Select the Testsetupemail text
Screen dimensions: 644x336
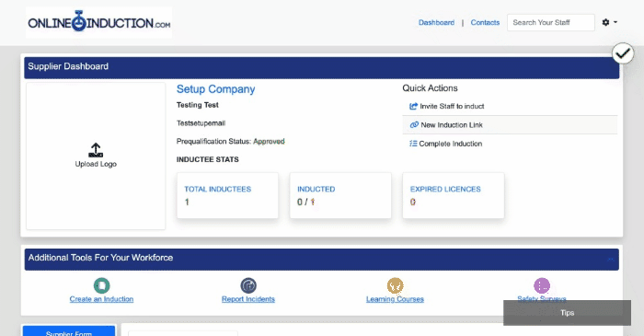(201, 123)
